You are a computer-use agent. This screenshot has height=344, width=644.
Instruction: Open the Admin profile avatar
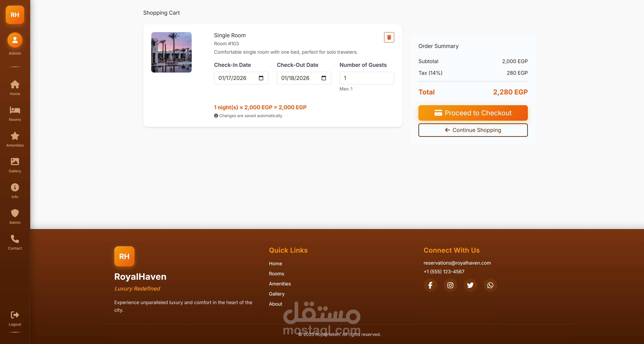(15, 40)
